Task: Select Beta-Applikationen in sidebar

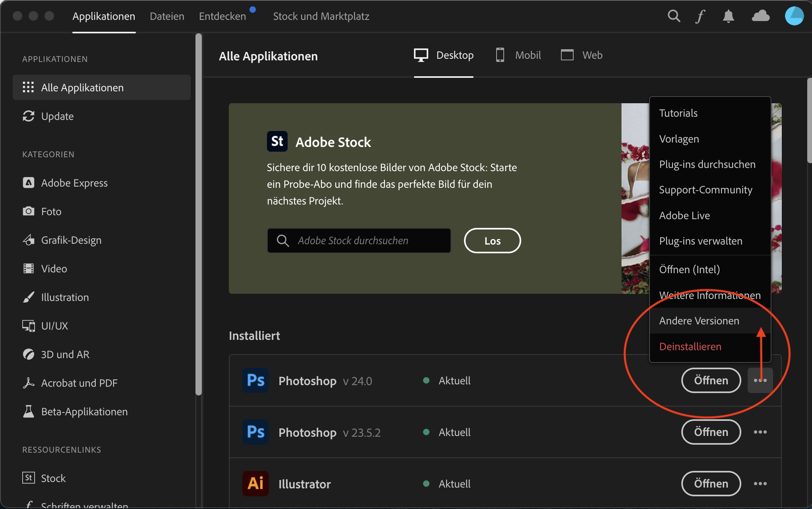Action: click(x=84, y=412)
